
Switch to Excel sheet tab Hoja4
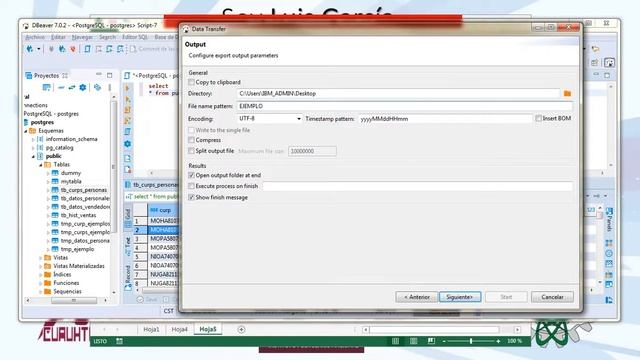180,329
